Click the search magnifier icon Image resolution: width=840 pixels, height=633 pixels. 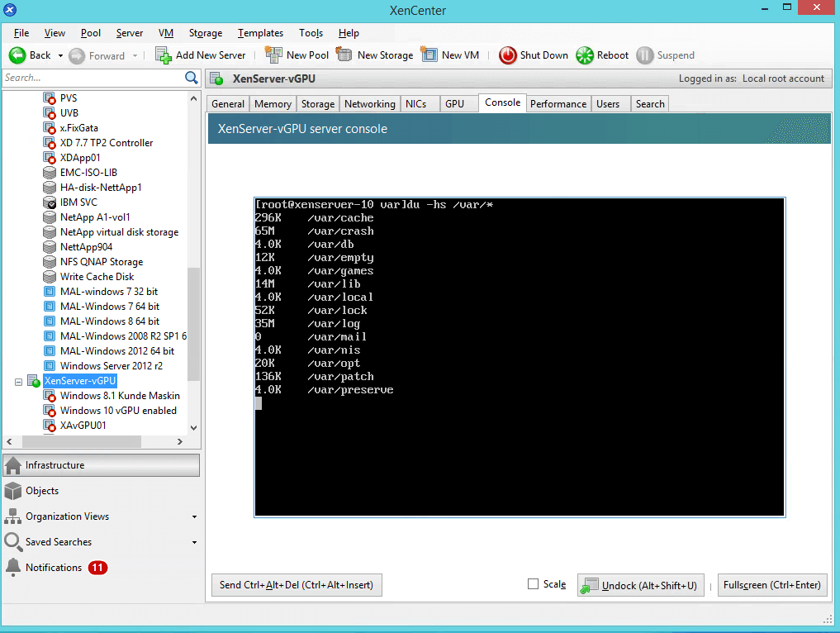pyautogui.click(x=192, y=78)
